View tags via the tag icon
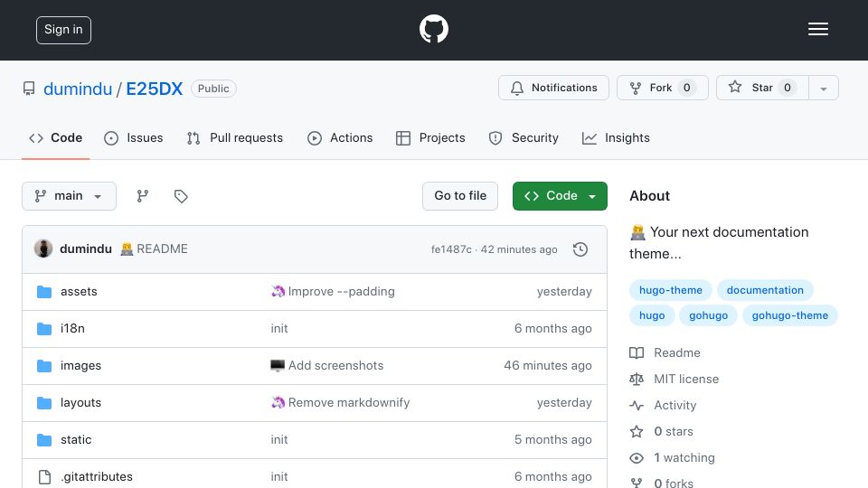868x488 pixels. coord(181,196)
